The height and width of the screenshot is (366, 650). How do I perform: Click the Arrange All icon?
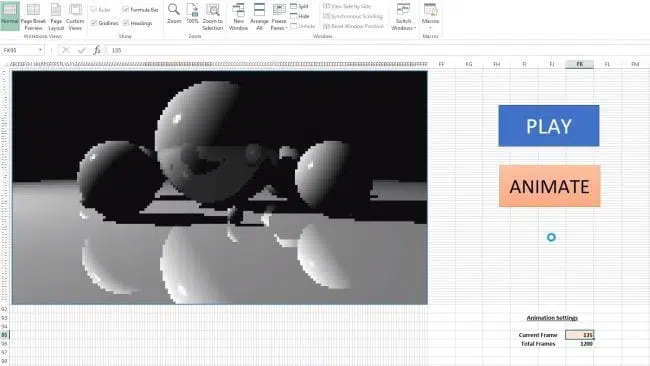tap(260, 16)
